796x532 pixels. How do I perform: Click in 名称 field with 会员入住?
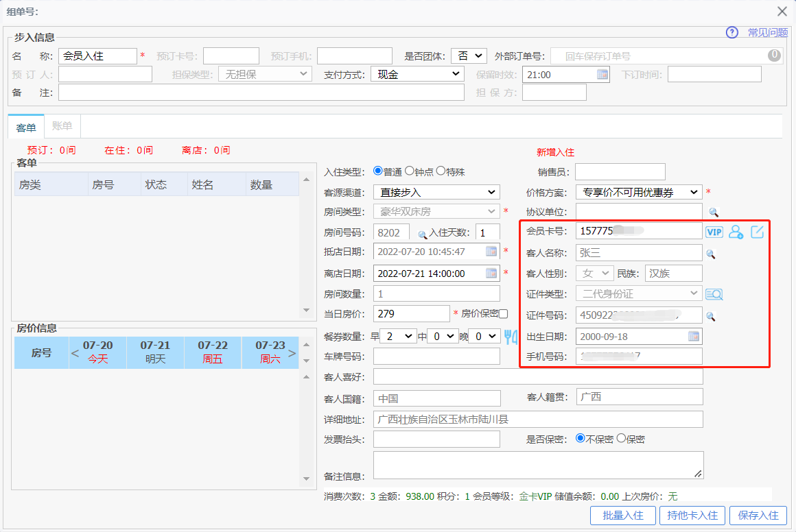point(97,56)
